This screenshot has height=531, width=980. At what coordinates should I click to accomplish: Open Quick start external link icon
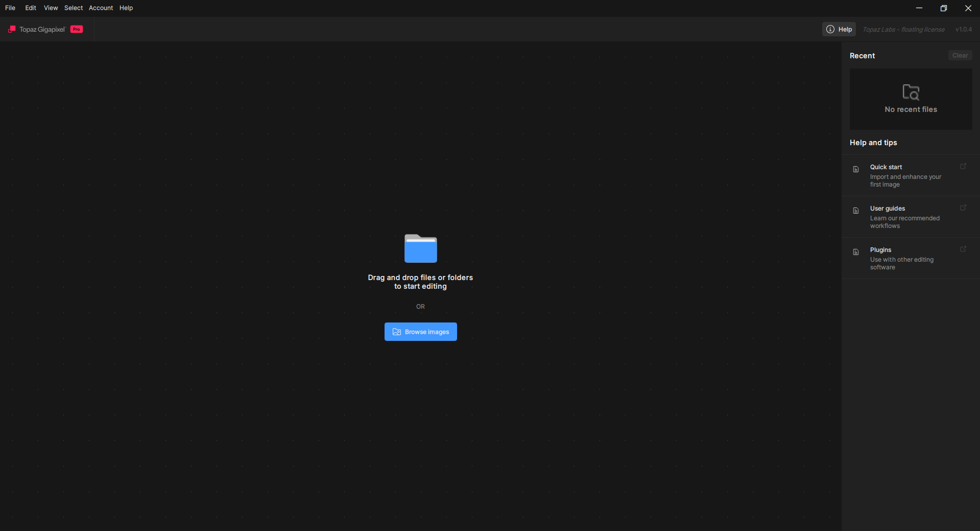point(963,167)
